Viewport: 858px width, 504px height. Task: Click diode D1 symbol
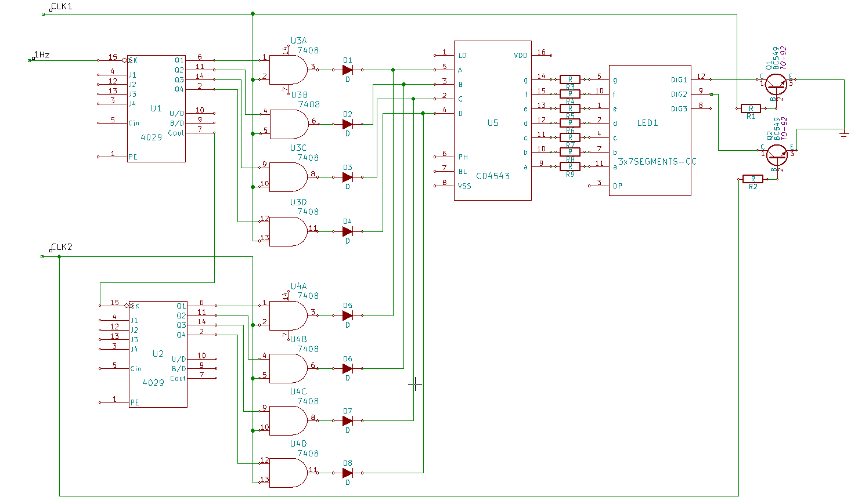[x=348, y=70]
